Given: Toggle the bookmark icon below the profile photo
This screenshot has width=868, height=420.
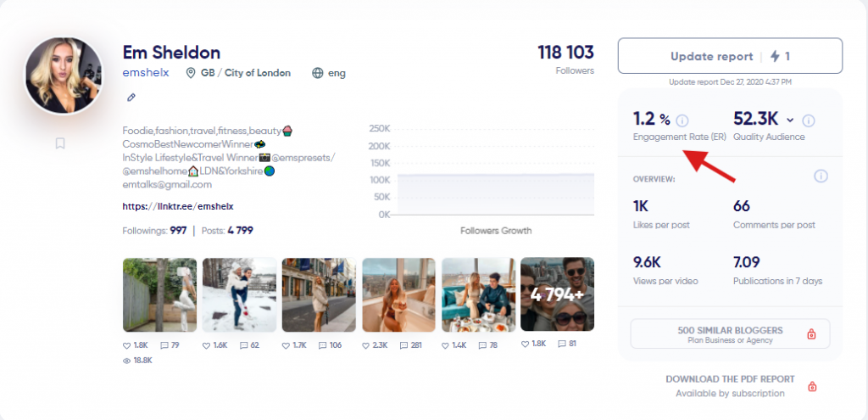Looking at the screenshot, I should pos(60,143).
